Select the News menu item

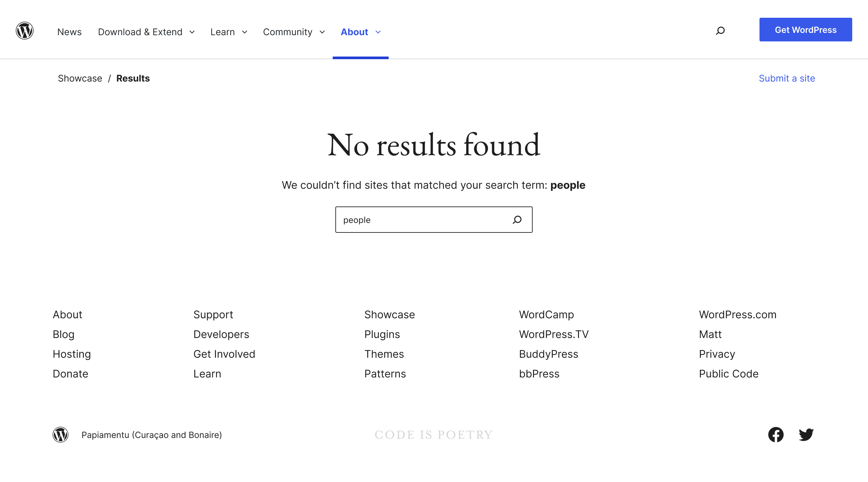(69, 32)
